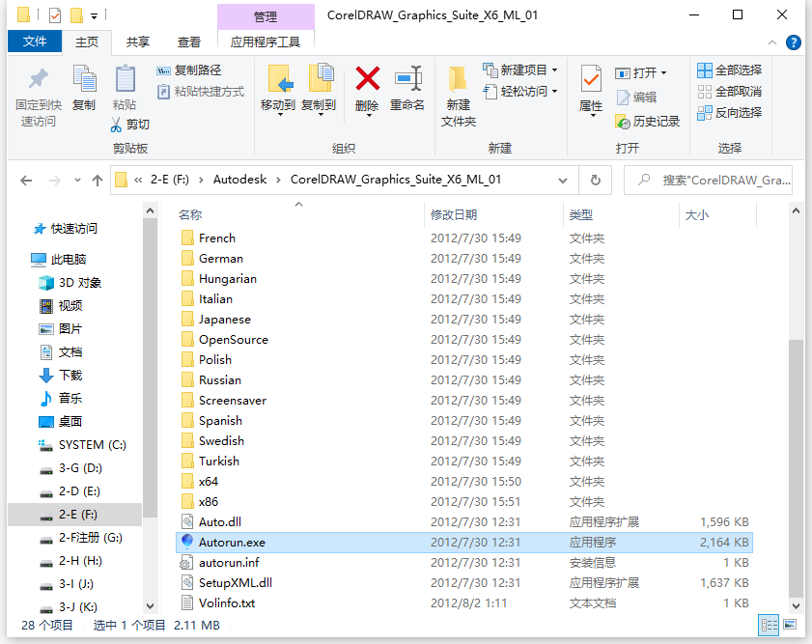The width and height of the screenshot is (812, 644).
Task: Click the Rename (重命名) icon
Action: coord(407,78)
